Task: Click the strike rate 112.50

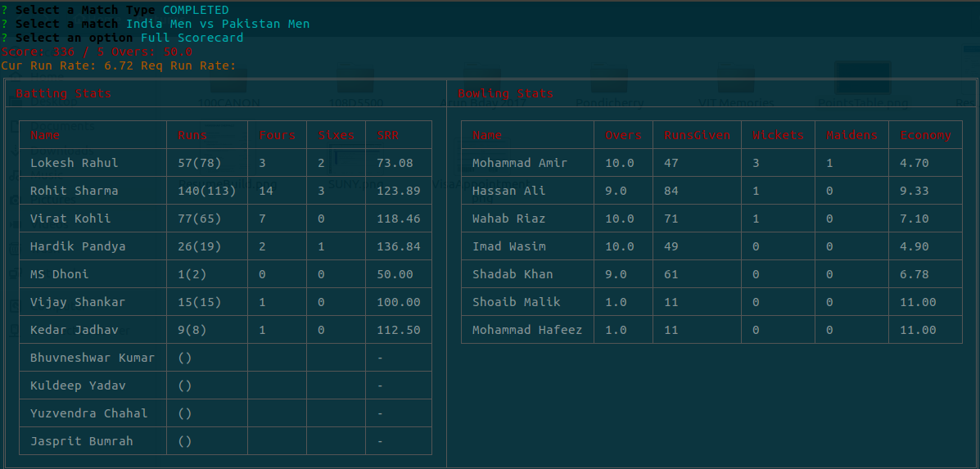Action: click(x=399, y=330)
